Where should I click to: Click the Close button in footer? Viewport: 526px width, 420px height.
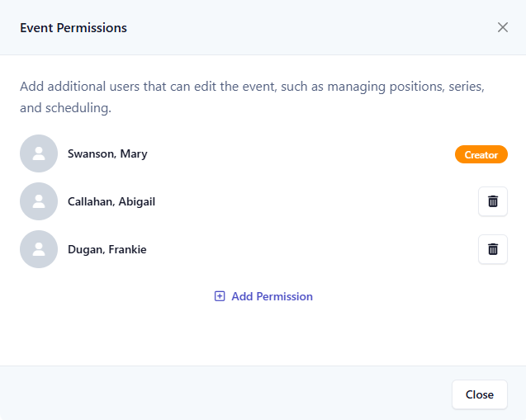pyautogui.click(x=480, y=394)
